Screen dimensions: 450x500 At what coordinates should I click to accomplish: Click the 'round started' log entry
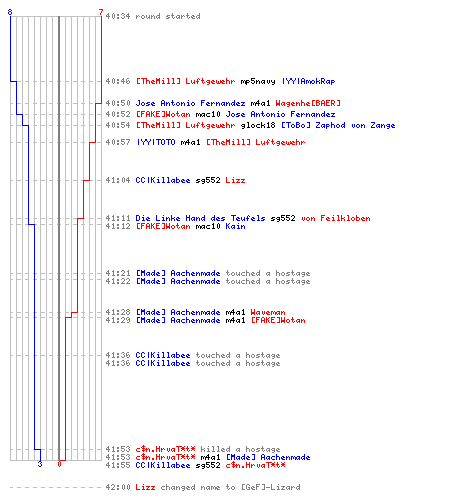pyautogui.click(x=153, y=16)
